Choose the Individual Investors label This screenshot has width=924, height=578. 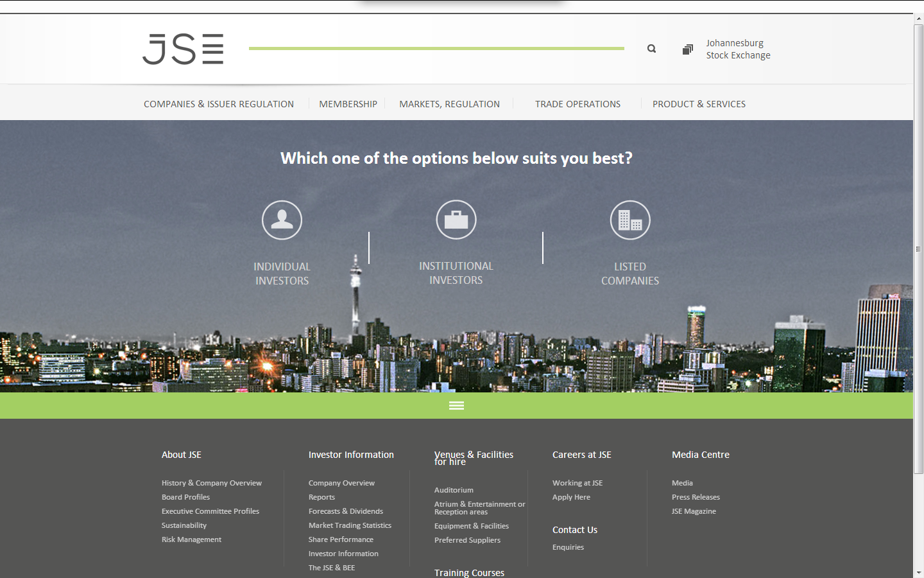click(282, 274)
